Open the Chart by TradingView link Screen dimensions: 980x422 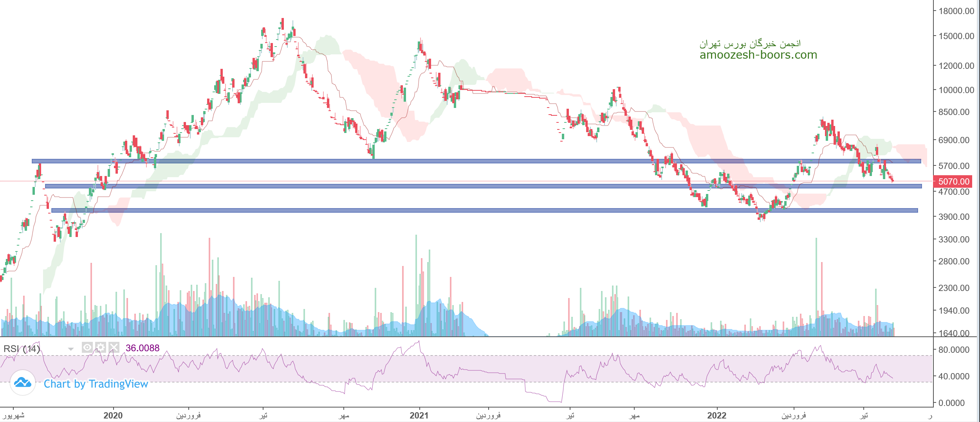tap(96, 384)
